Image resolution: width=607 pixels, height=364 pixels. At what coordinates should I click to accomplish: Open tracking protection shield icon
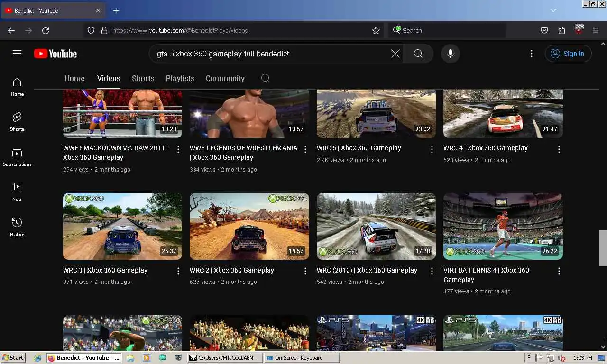click(x=91, y=30)
